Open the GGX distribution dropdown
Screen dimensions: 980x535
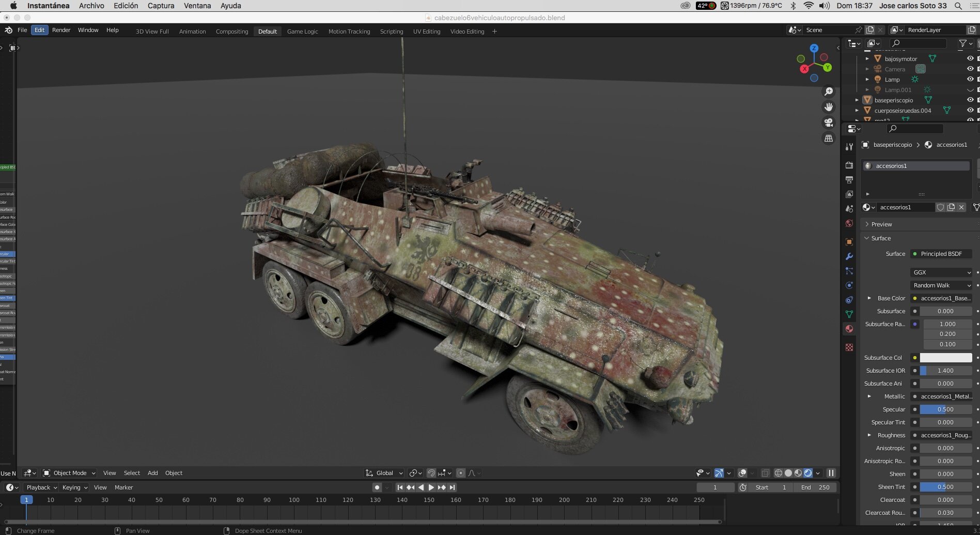(x=941, y=272)
